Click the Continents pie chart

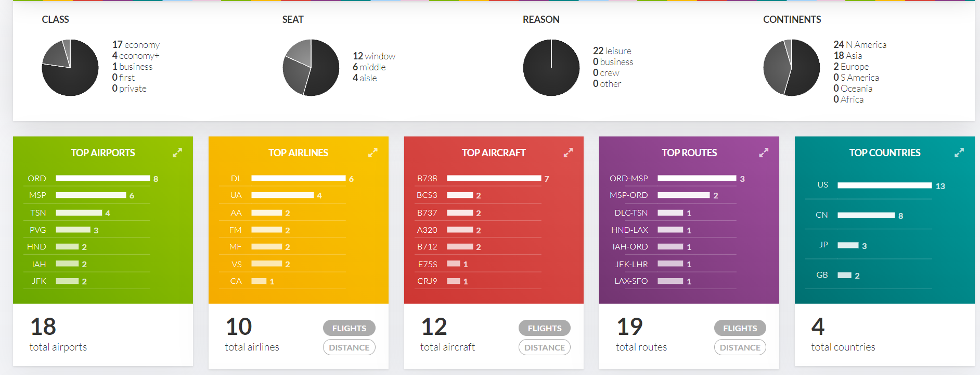point(792,68)
